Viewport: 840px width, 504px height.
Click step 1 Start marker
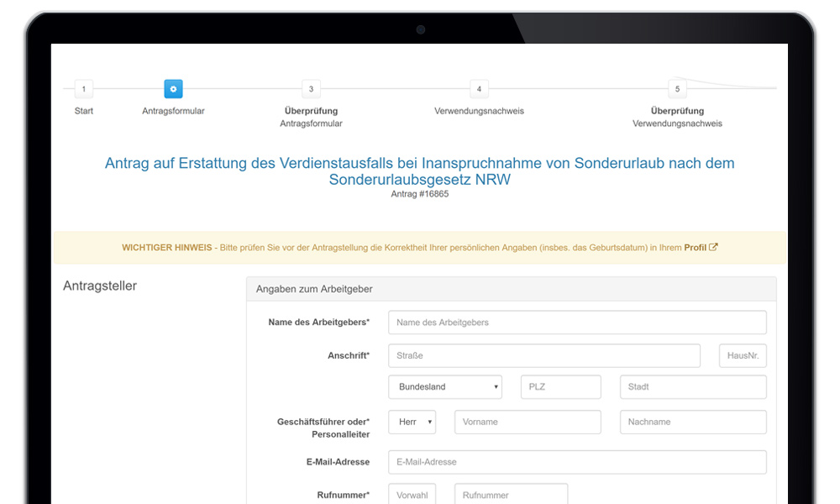tap(83, 89)
